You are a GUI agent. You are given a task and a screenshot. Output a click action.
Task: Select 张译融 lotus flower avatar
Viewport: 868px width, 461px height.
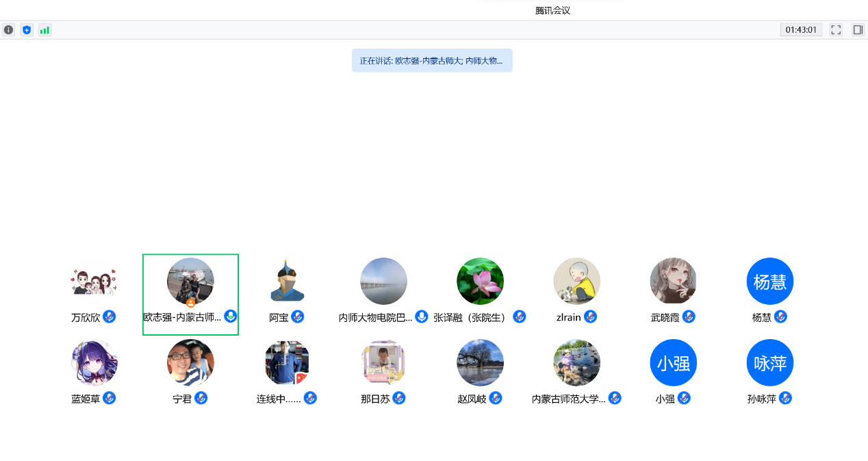point(480,281)
